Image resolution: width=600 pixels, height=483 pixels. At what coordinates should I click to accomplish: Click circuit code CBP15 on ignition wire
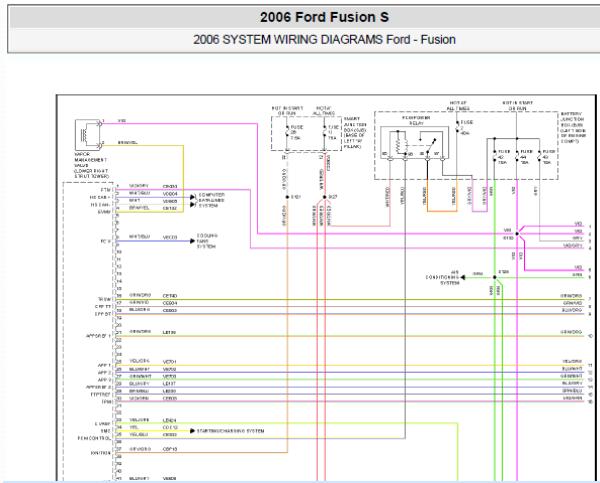[170, 449]
